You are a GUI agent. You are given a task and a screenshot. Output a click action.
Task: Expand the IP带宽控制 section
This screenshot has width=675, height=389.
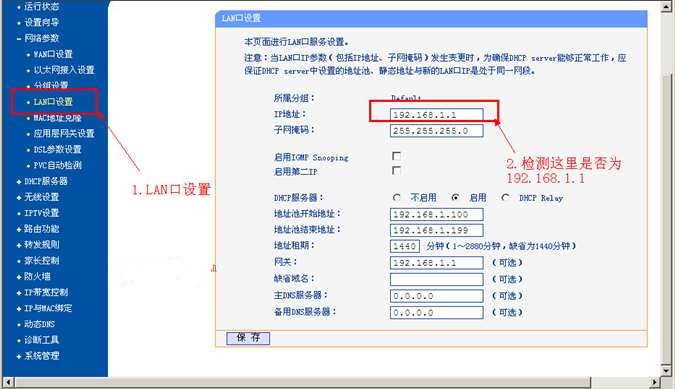[x=46, y=293]
